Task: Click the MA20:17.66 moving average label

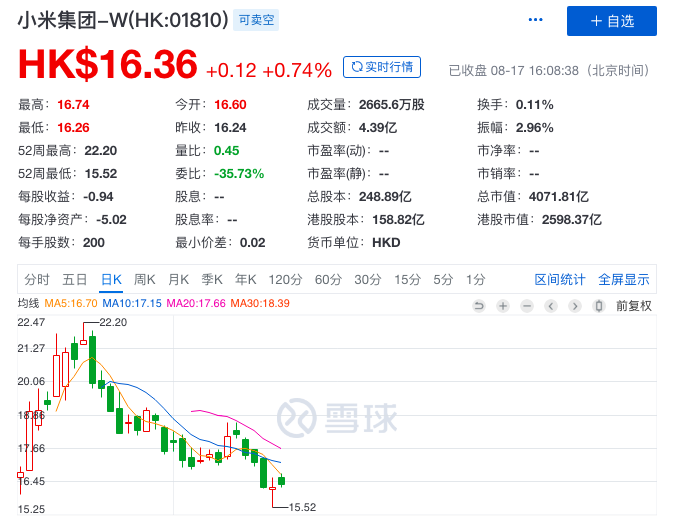Action: tap(196, 304)
